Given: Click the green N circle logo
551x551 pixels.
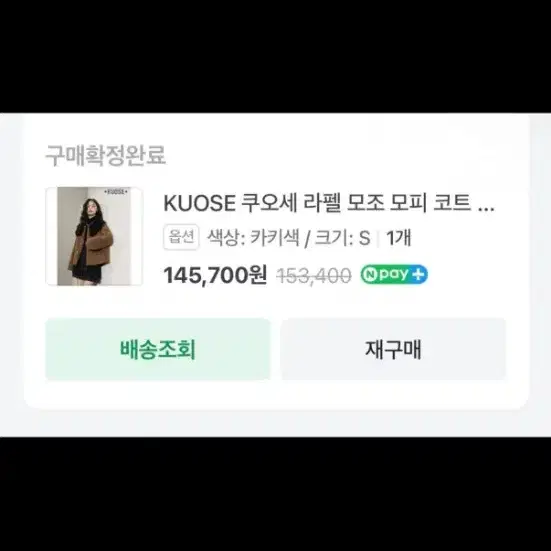Looking at the screenshot, I should click(369, 275).
